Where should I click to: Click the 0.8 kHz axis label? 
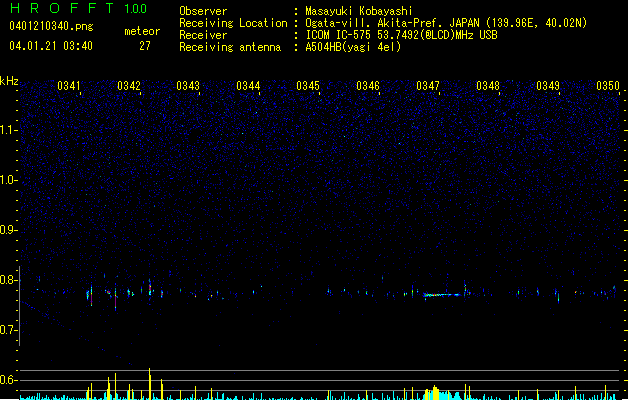(x=9, y=280)
